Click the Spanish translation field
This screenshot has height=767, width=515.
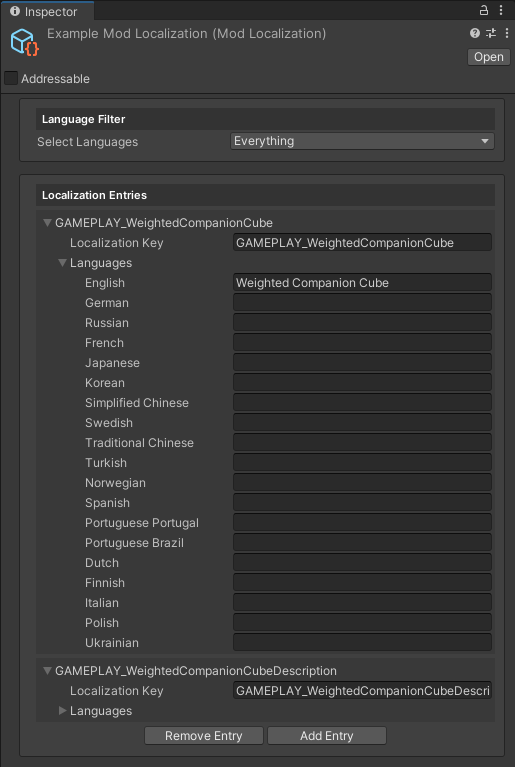[x=362, y=503]
